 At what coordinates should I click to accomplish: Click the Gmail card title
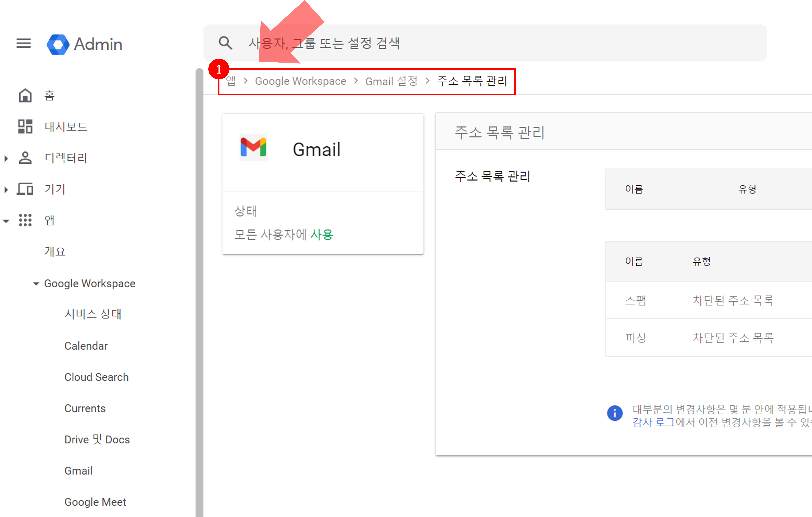tap(317, 150)
